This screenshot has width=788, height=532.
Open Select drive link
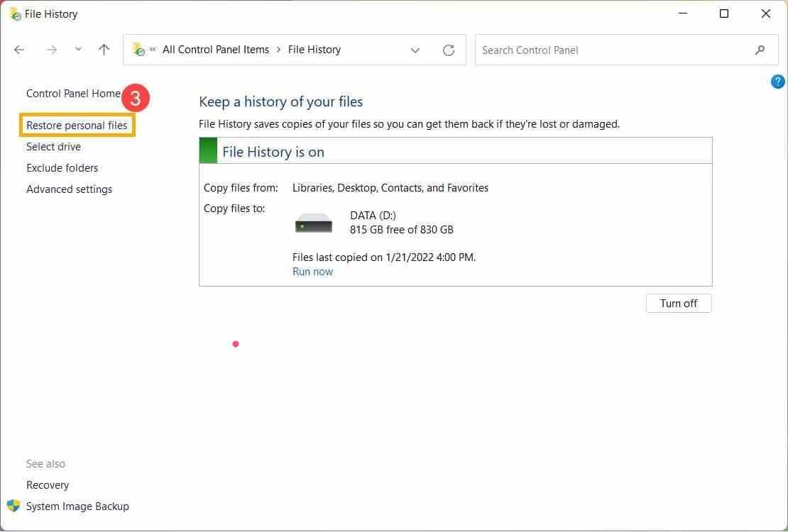click(53, 147)
